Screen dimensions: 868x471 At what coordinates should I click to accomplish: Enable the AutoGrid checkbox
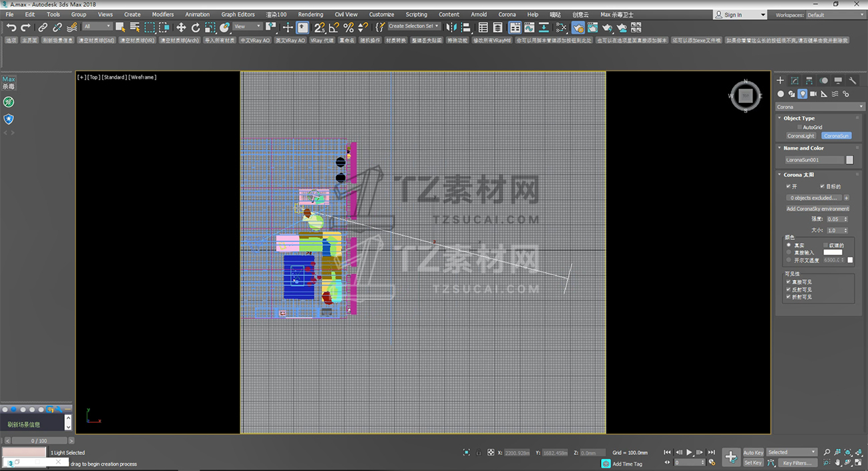(x=800, y=127)
